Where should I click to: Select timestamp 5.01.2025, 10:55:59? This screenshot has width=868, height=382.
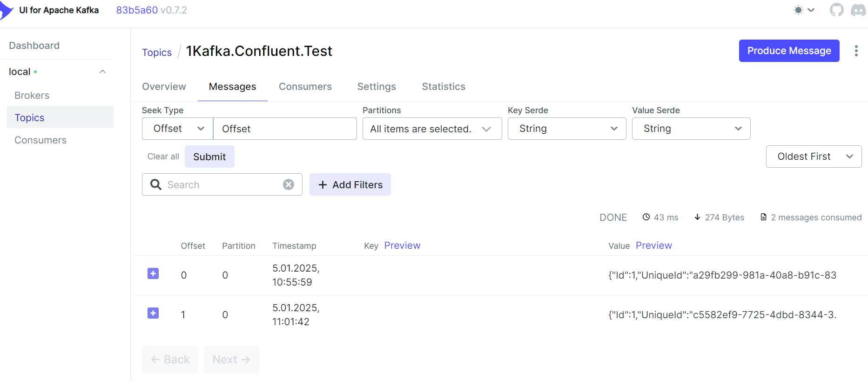pyautogui.click(x=296, y=275)
